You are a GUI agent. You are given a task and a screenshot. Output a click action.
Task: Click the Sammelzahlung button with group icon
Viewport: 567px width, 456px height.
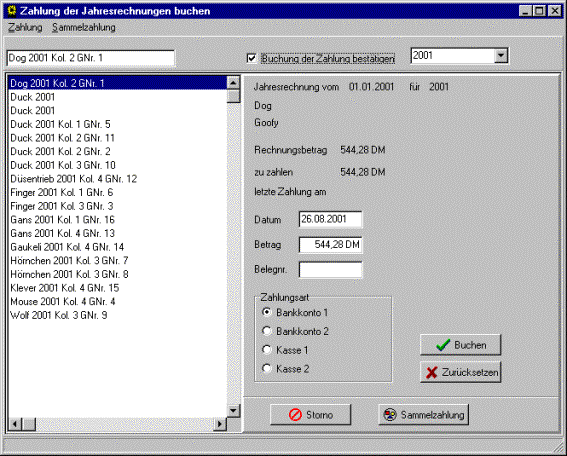pyautogui.click(x=423, y=414)
